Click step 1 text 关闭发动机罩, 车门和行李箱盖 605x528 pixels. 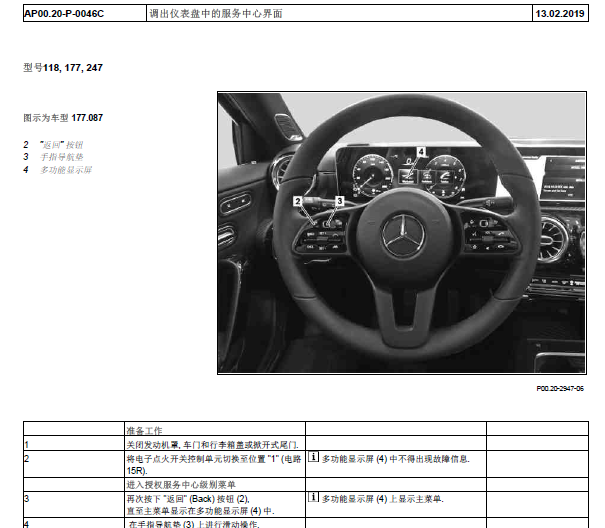(x=212, y=445)
